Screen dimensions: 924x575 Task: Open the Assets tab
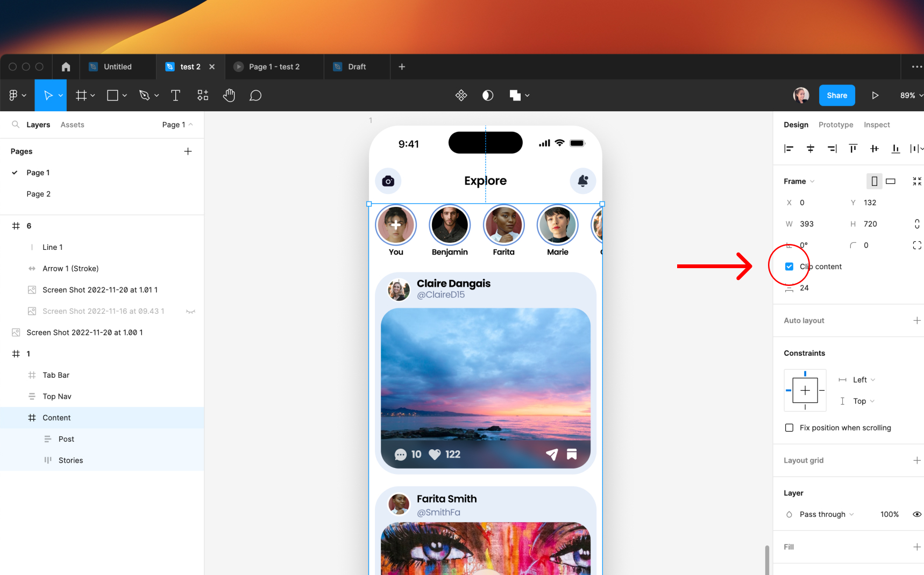[x=72, y=124]
